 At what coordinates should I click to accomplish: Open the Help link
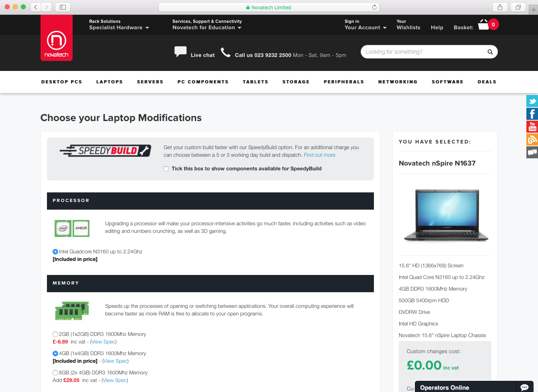pos(437,28)
